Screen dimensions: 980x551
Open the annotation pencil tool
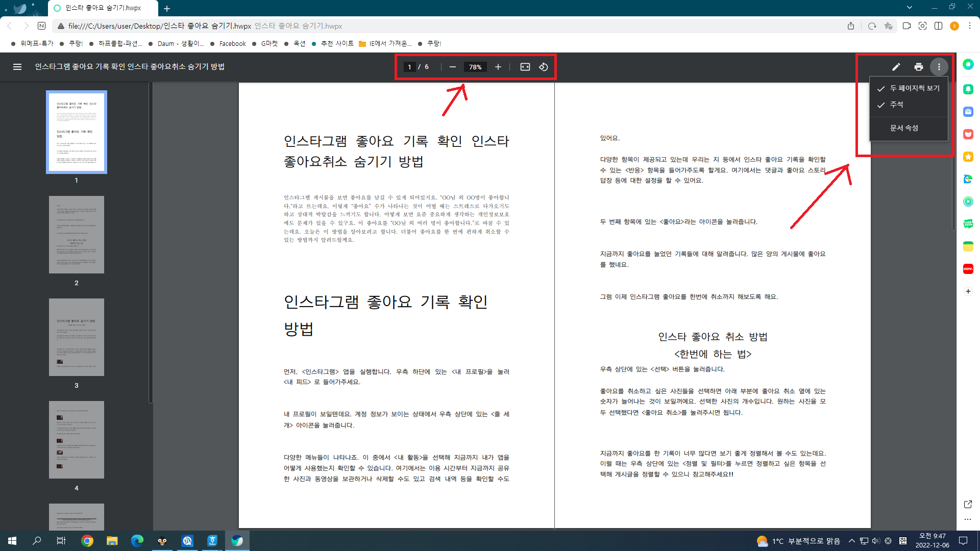[896, 67]
